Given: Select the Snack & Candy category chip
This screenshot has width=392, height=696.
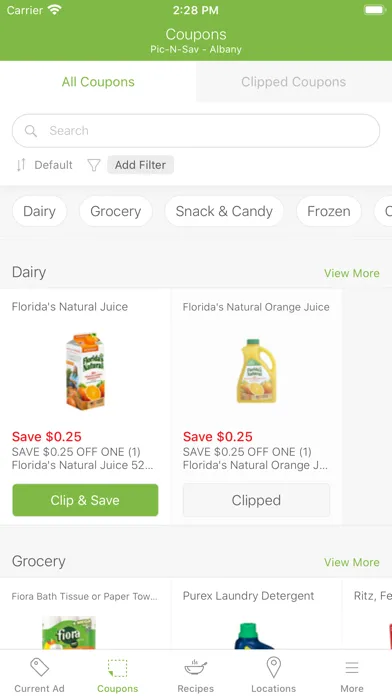Looking at the screenshot, I should click(224, 211).
